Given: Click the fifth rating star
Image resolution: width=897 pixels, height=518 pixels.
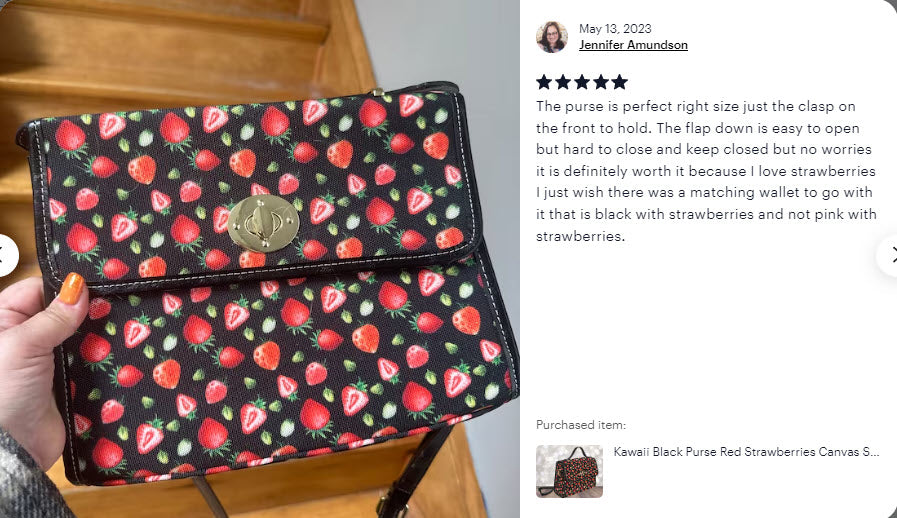Looking at the screenshot, I should coord(620,82).
